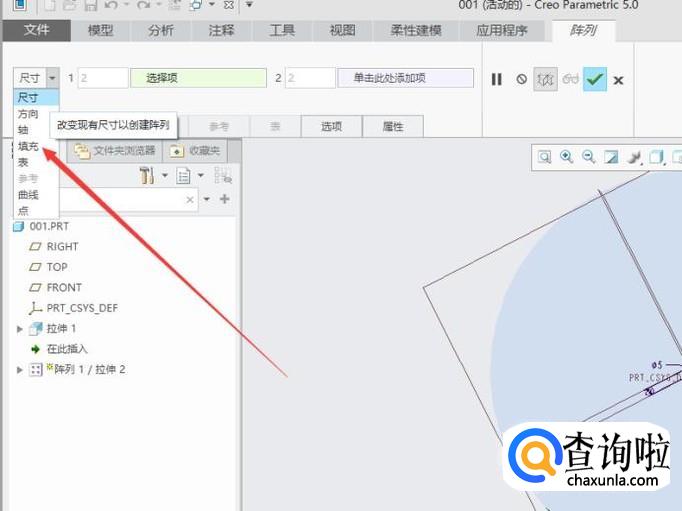Click the open folder icon in quick toolbar
Viewport: 682px width, 511px height.
pos(70,4)
